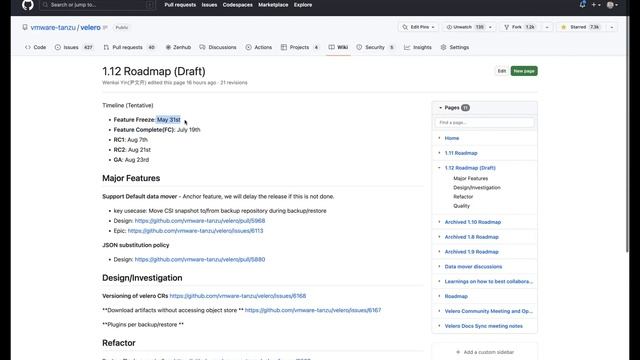This screenshot has width=640, height=360.
Task: Switch to the Code tab
Action: pos(36,47)
